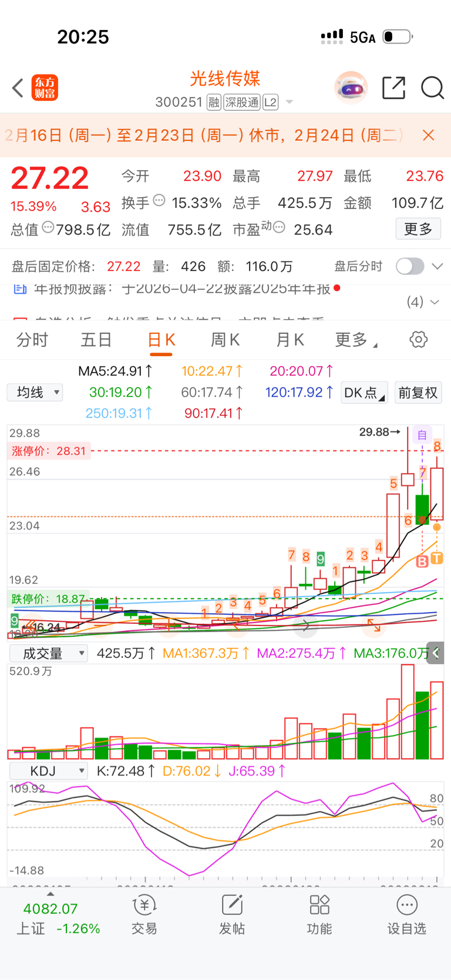Image resolution: width=451 pixels, height=980 pixels.
Task: Tap the 市盈 info circle icon
Action: click(x=279, y=227)
